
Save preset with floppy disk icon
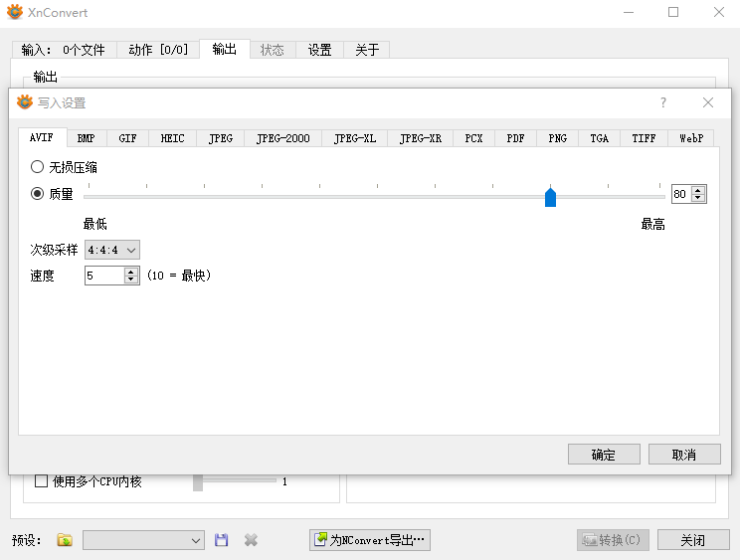tap(221, 540)
